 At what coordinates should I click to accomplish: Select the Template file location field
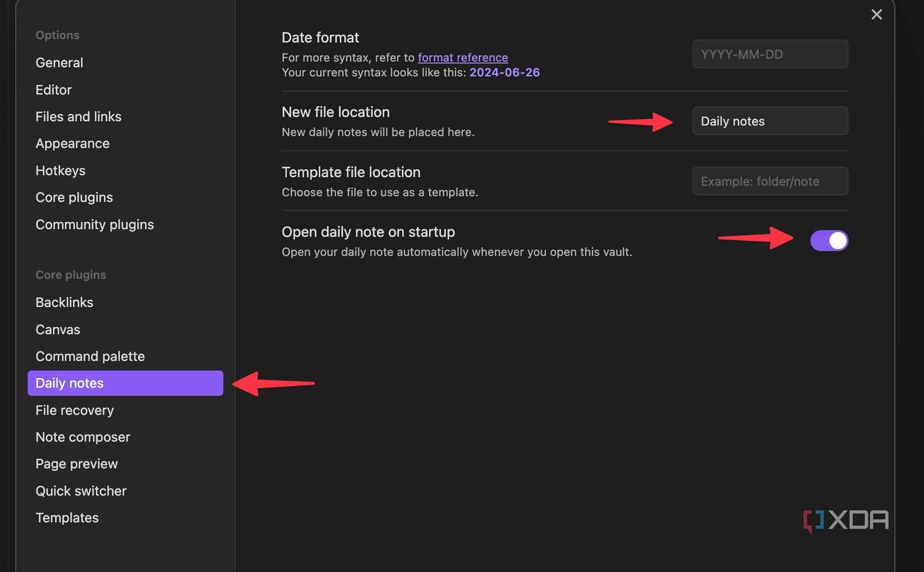[x=769, y=181]
